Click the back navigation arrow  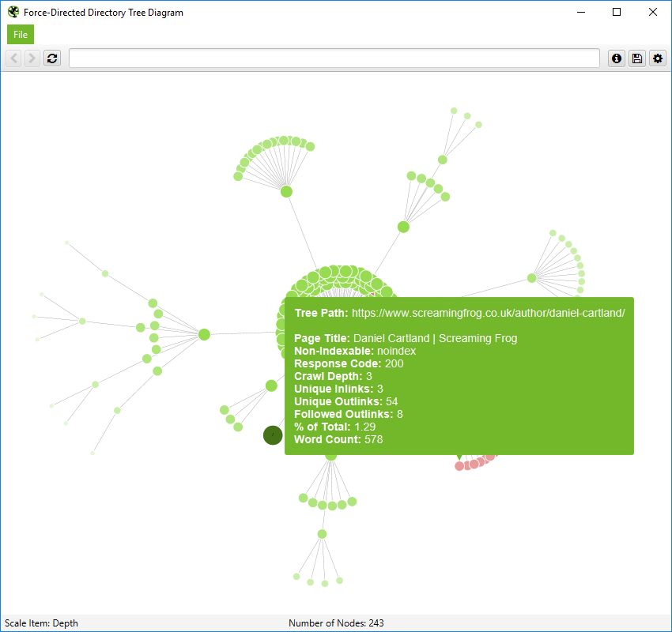pyautogui.click(x=13, y=58)
